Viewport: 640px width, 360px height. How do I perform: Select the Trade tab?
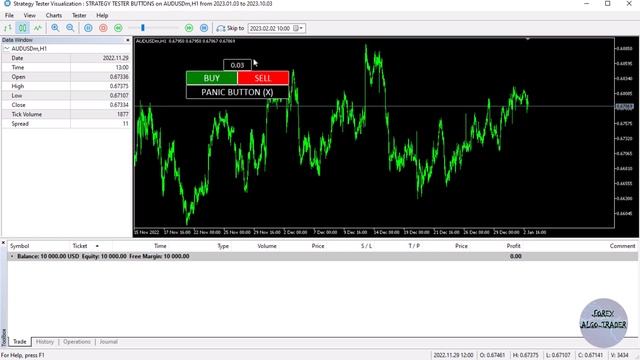click(x=20, y=342)
